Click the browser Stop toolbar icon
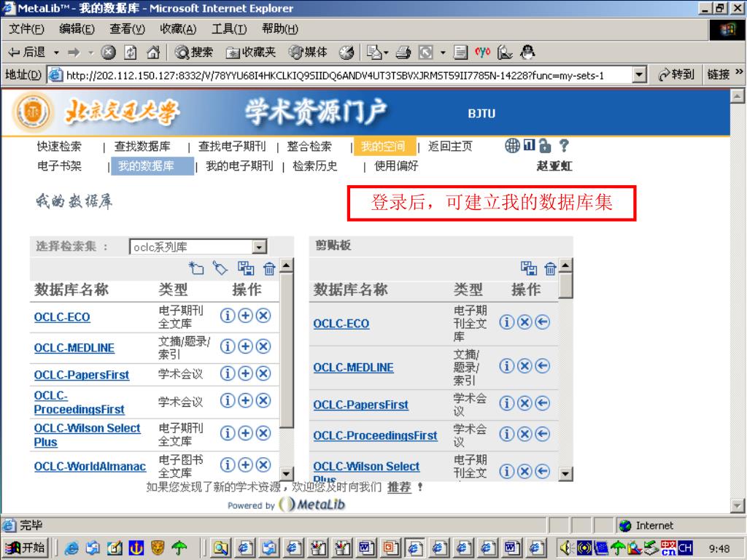Image resolution: width=747 pixels, height=560 pixels. pyautogui.click(x=109, y=52)
